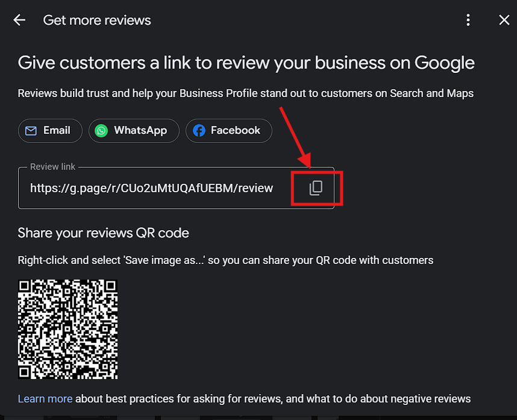Close the Get more reviews dialog
517x420 pixels.
[x=504, y=20]
